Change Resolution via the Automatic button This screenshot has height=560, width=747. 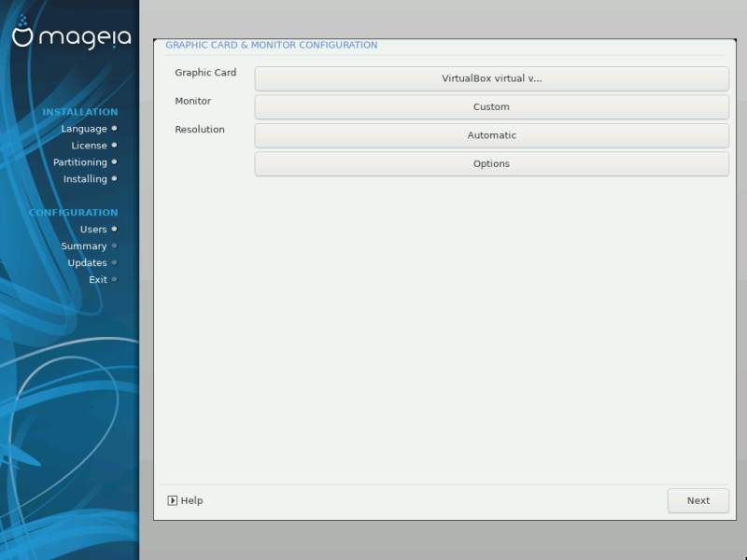492,135
